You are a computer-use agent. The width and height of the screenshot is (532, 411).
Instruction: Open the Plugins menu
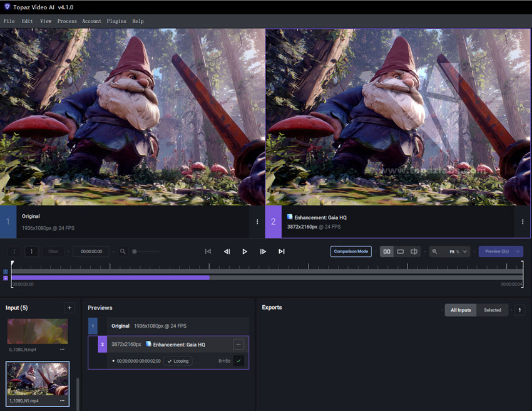point(116,21)
